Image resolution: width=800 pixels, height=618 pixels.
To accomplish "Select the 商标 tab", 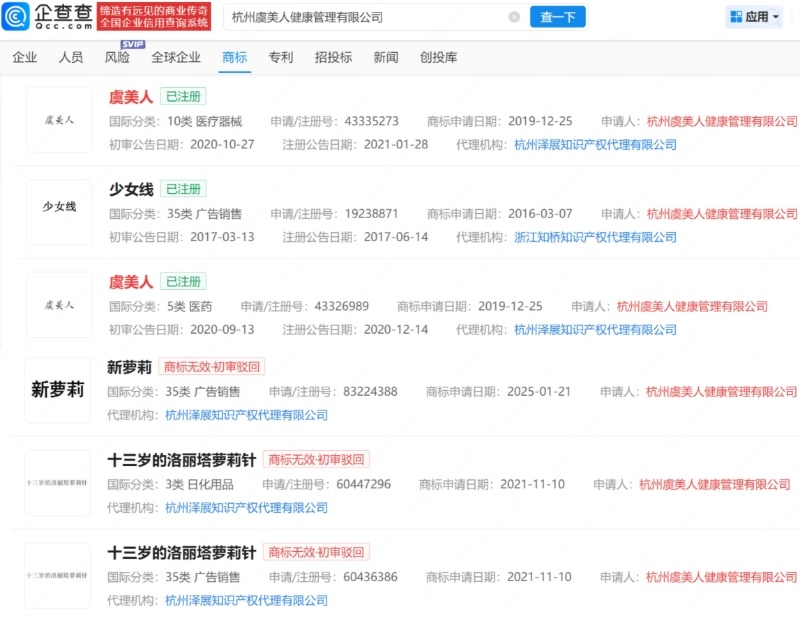I will pyautogui.click(x=235, y=57).
